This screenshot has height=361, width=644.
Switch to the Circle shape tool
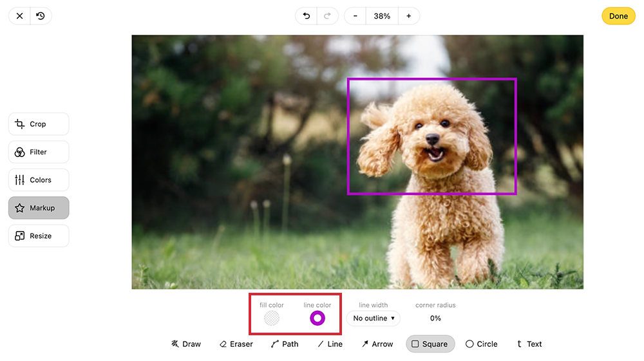coord(482,344)
